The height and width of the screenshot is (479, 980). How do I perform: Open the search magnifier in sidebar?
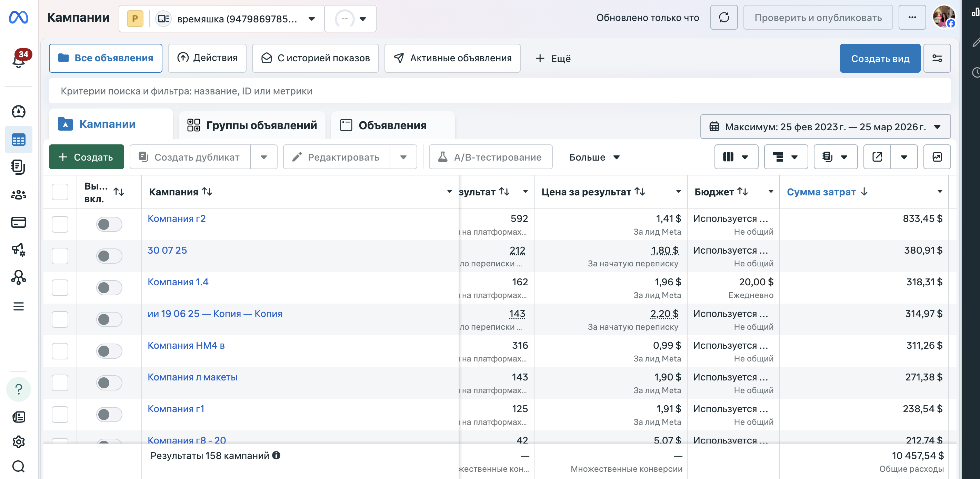18,466
